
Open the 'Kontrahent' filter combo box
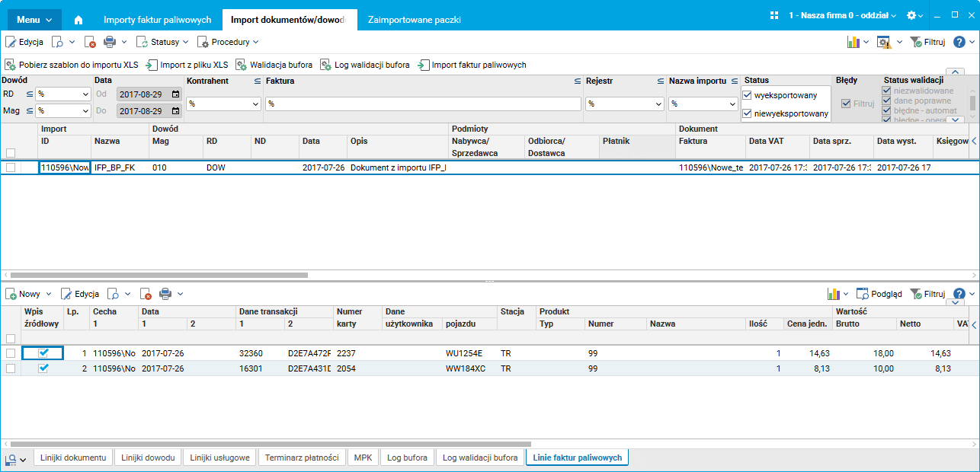point(255,104)
